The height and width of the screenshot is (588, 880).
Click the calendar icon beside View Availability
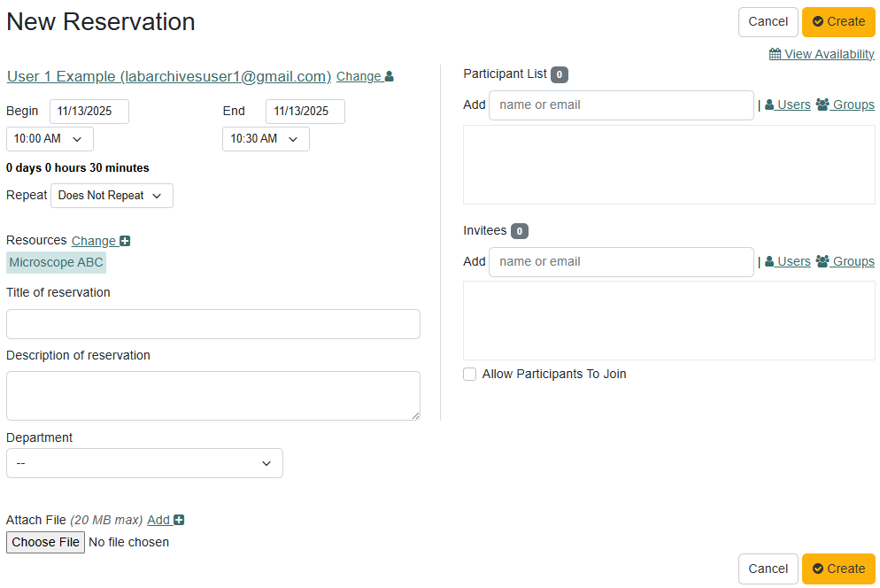click(775, 55)
